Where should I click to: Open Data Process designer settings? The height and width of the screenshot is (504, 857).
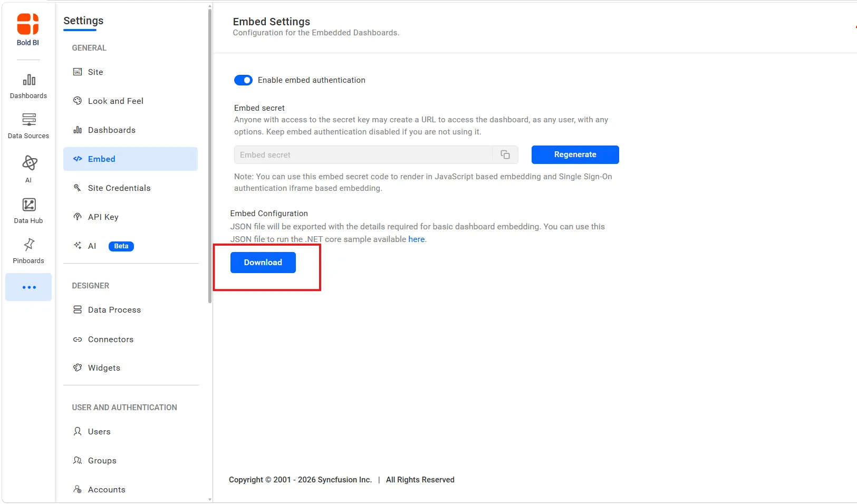130,309
